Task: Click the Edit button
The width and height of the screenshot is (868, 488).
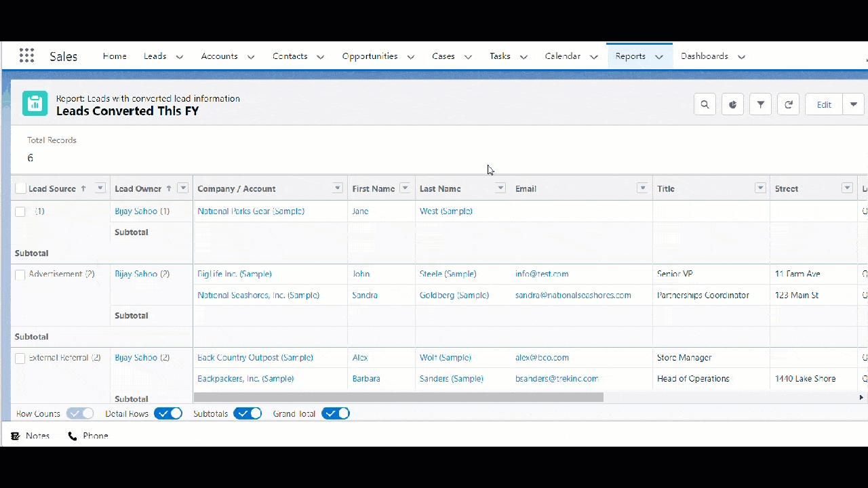Action: 823,104
